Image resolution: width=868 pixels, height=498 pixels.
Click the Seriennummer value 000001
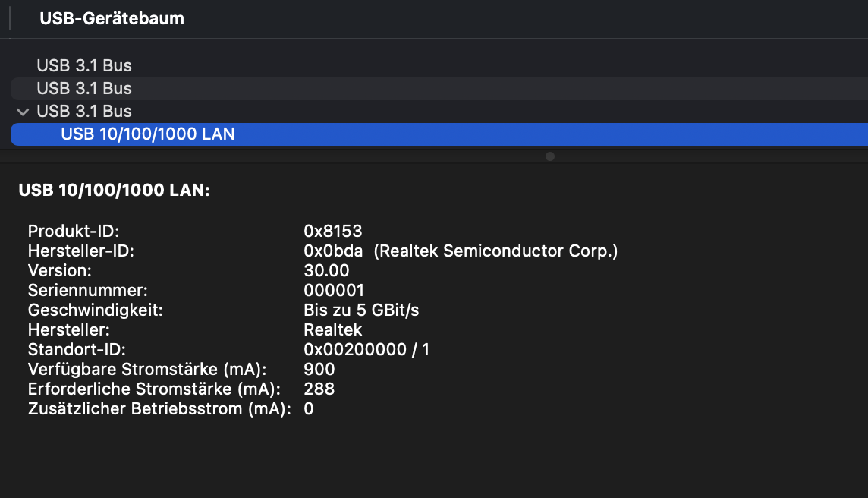click(x=334, y=290)
